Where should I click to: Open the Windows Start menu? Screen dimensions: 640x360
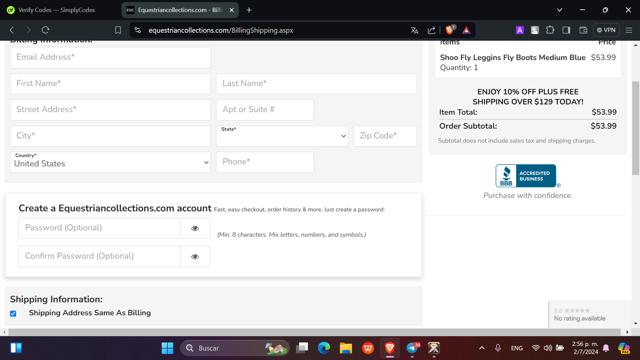167,348
